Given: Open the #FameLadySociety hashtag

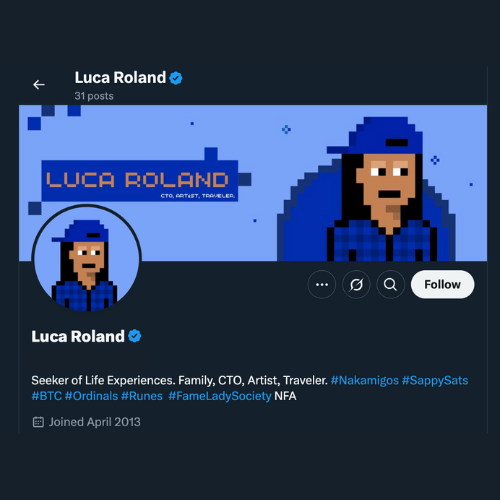Looking at the screenshot, I should 220,396.
